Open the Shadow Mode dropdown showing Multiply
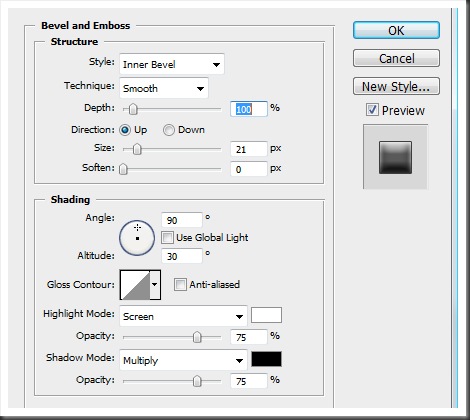Screen dimensions: 470x420 (x=183, y=360)
